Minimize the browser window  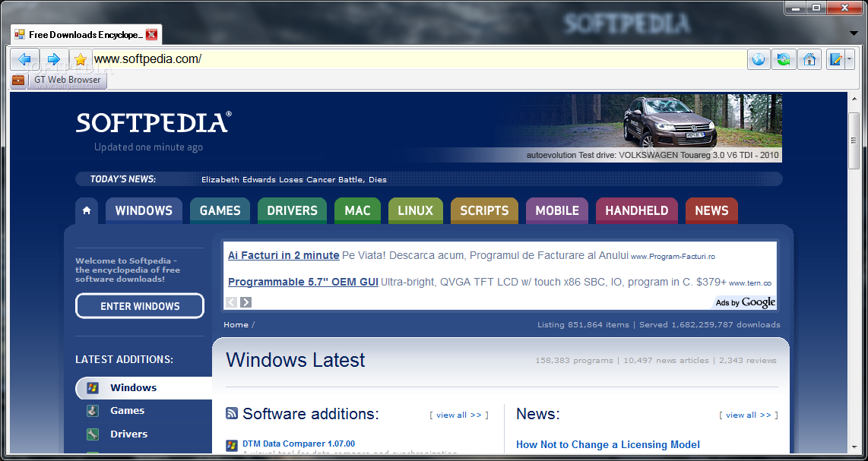tap(796, 8)
